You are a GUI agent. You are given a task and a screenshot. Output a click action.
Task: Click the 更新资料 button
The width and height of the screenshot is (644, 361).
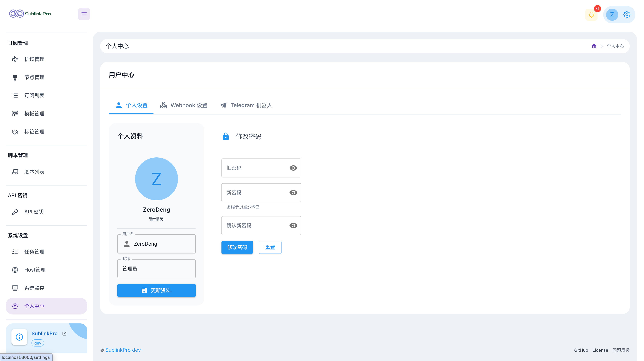click(x=157, y=290)
